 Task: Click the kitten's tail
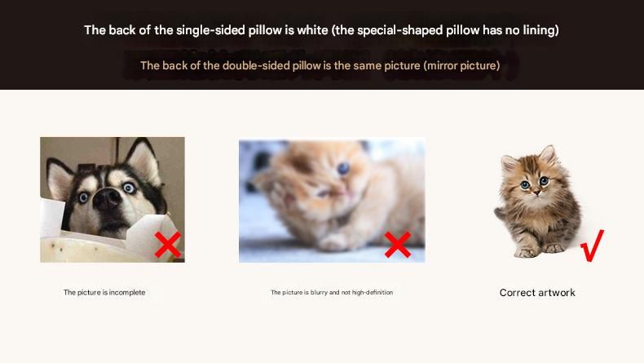tap(501, 213)
